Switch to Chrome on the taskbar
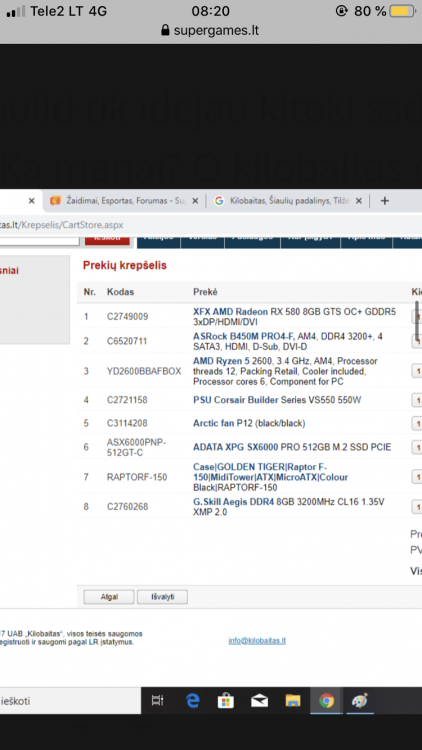Image resolution: width=422 pixels, height=750 pixels. click(326, 701)
